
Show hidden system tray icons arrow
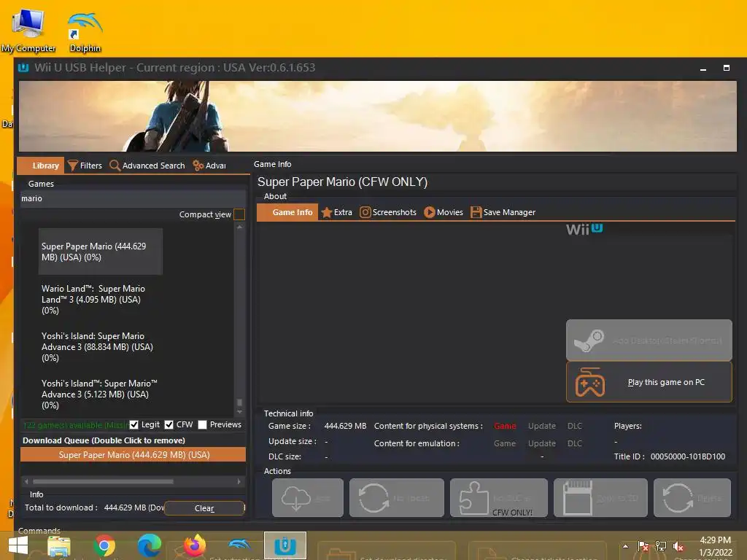tap(625, 546)
